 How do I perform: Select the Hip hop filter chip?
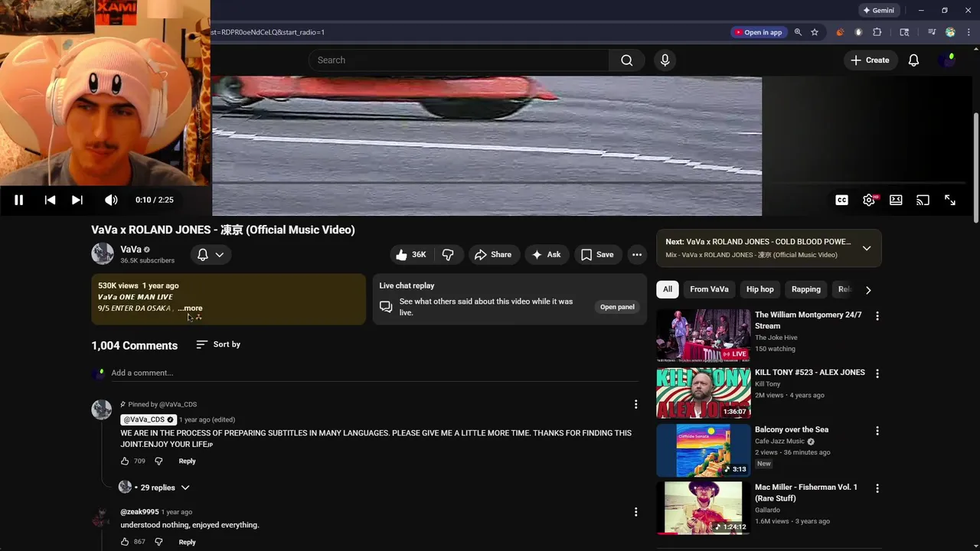(760, 289)
